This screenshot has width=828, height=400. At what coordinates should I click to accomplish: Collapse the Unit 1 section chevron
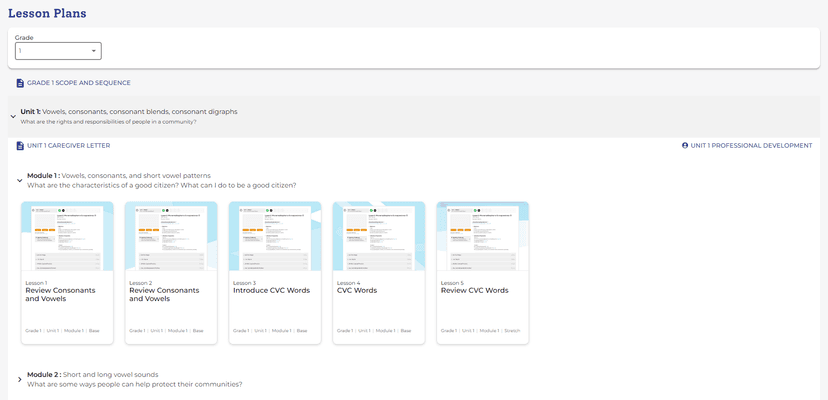click(13, 117)
